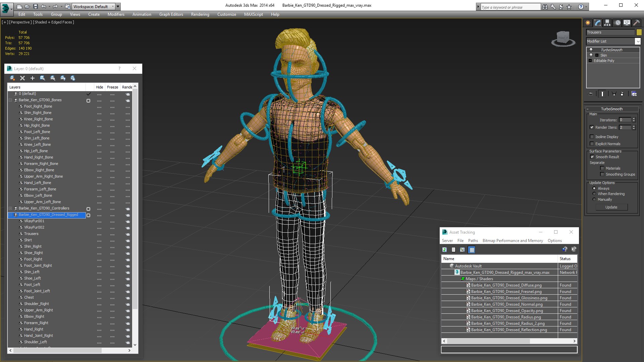The image size is (644, 362).
Task: Click Remove Modifier trash icon
Action: (x=622, y=94)
